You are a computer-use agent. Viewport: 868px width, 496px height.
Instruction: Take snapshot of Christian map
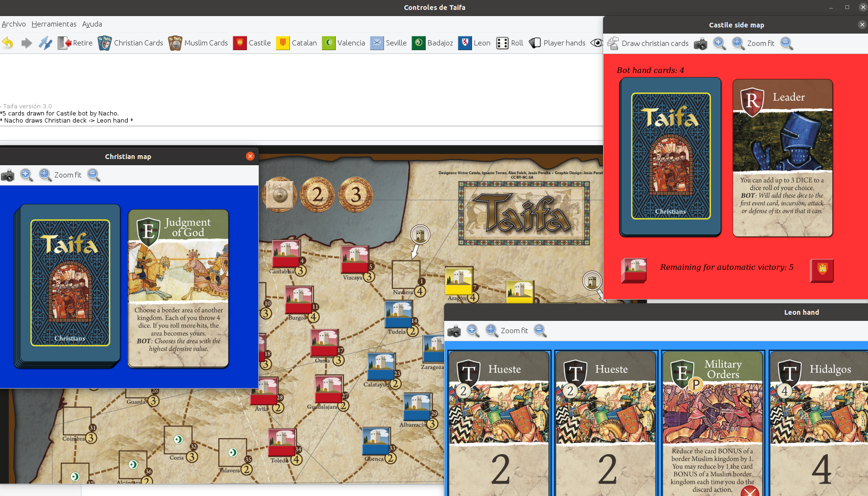[8, 175]
